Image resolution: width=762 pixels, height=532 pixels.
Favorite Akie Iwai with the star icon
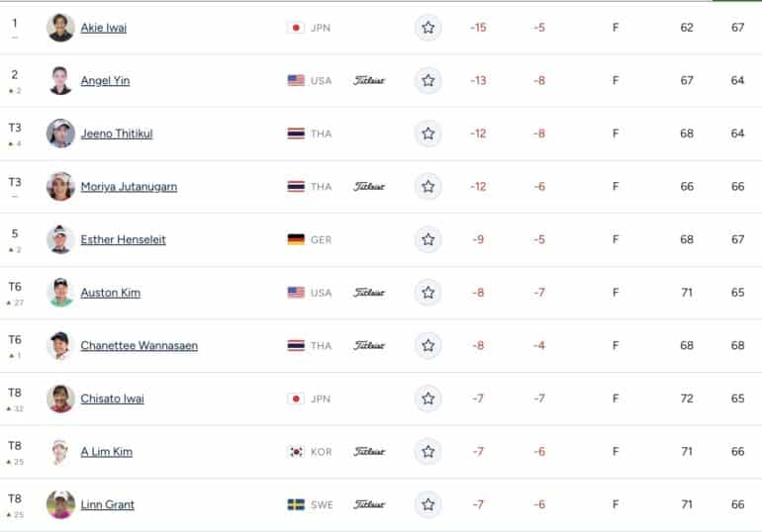coord(429,28)
